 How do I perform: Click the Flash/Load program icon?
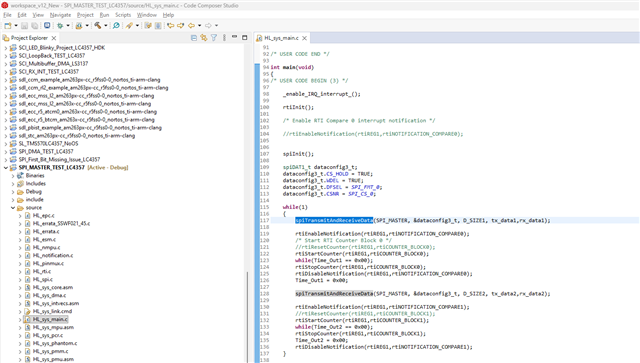79,25
